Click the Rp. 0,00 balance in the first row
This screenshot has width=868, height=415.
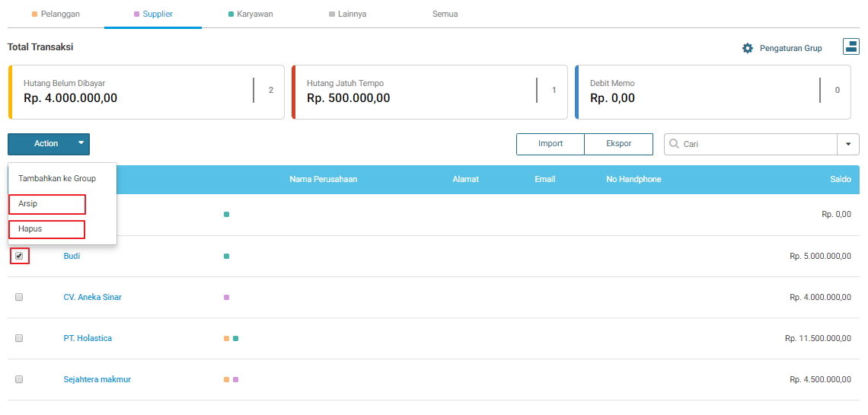coord(837,214)
